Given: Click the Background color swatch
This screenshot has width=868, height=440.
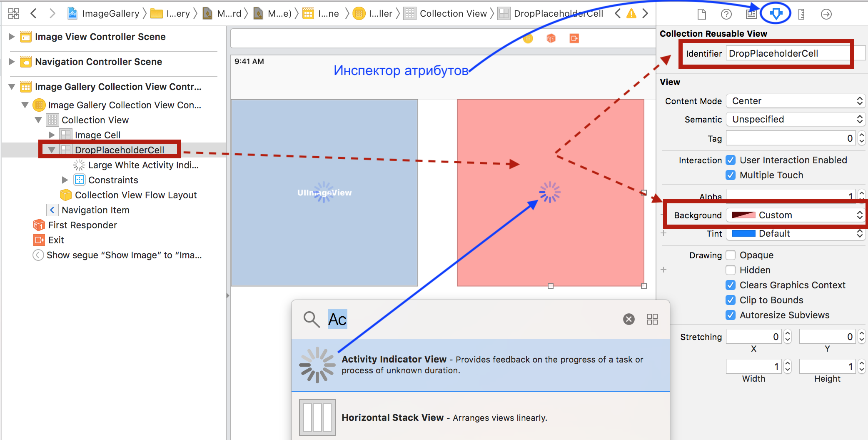Looking at the screenshot, I should pos(743,215).
